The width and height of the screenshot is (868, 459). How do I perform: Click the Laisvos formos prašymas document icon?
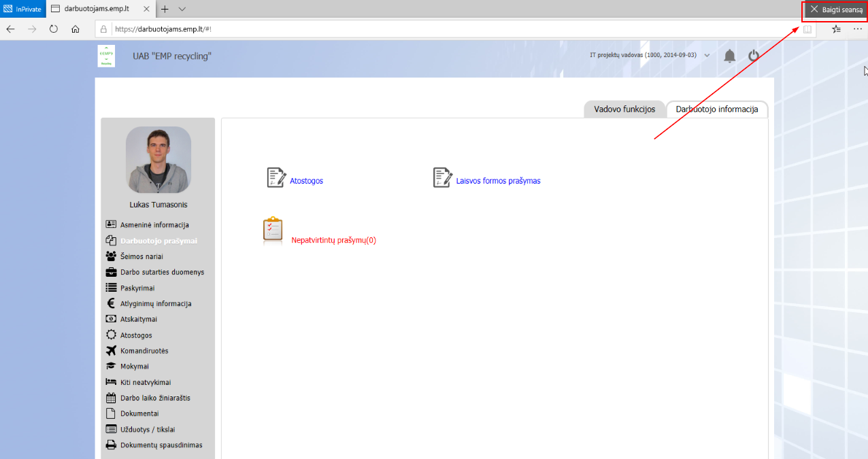[x=443, y=177]
